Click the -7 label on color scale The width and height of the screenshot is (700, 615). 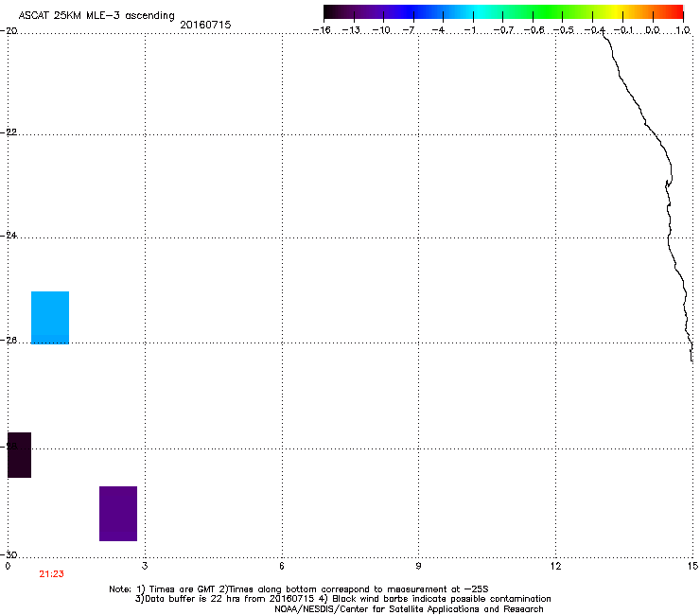409,30
